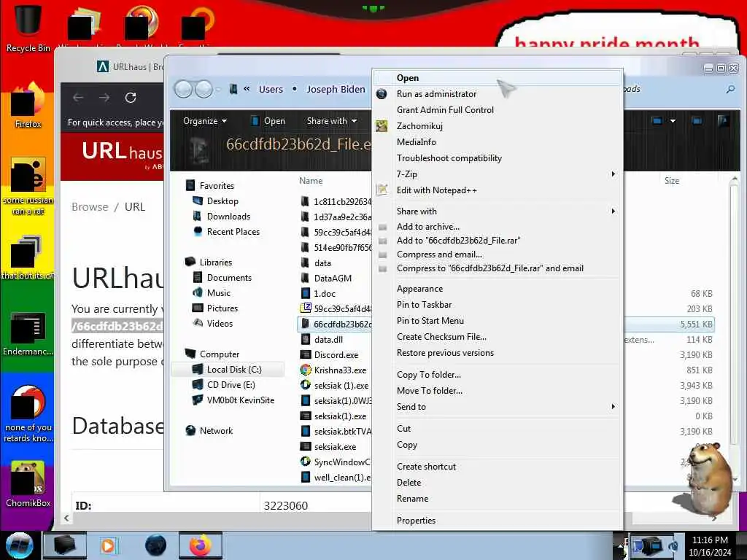Open the Firefox desktop shortcut
This screenshot has height=560, width=747.
[x=28, y=106]
